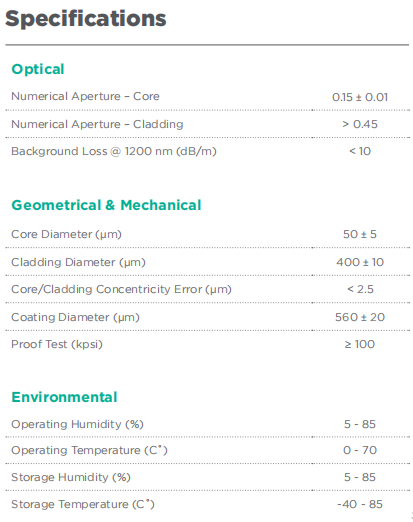Click Core/Cladding Concentricity Error label

tap(121, 289)
